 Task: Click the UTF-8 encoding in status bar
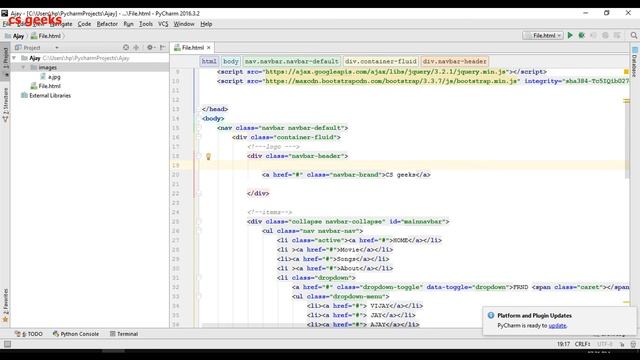[x=605, y=344]
